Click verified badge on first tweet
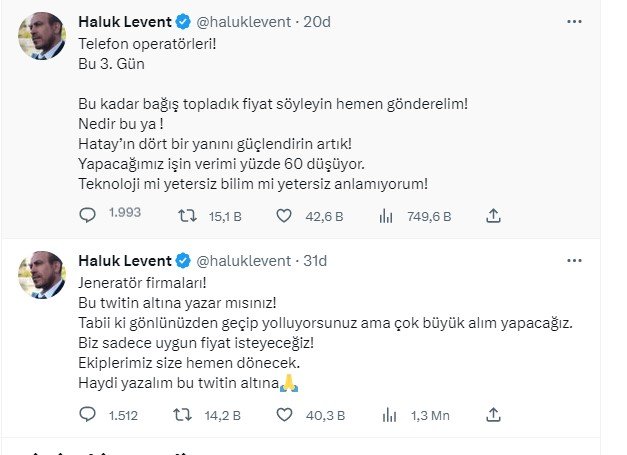The image size is (627, 455). (183, 20)
